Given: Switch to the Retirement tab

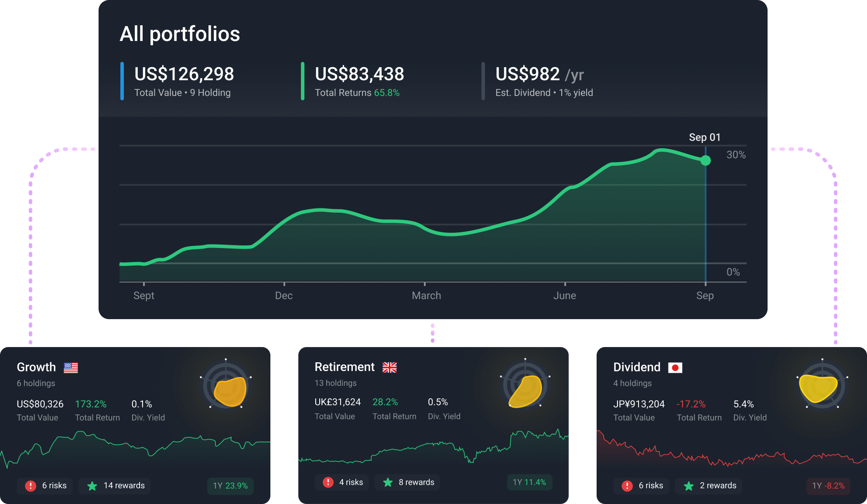Looking at the screenshot, I should [x=345, y=367].
